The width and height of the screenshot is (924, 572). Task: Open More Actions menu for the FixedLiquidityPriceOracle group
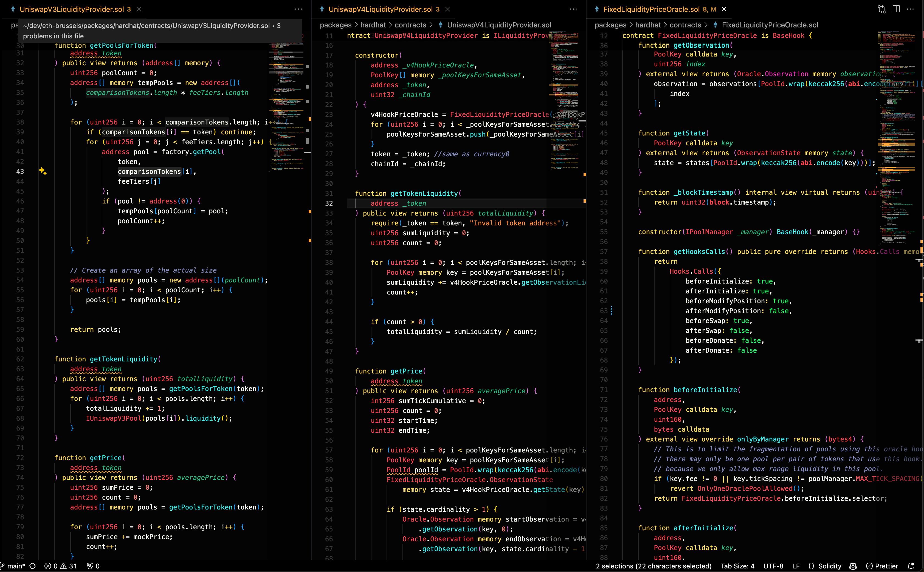point(910,9)
